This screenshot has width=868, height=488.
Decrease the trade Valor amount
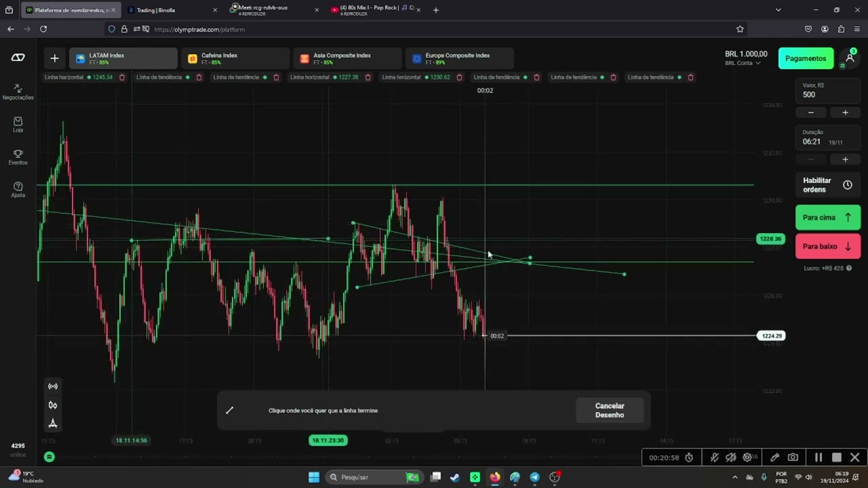pyautogui.click(x=811, y=113)
